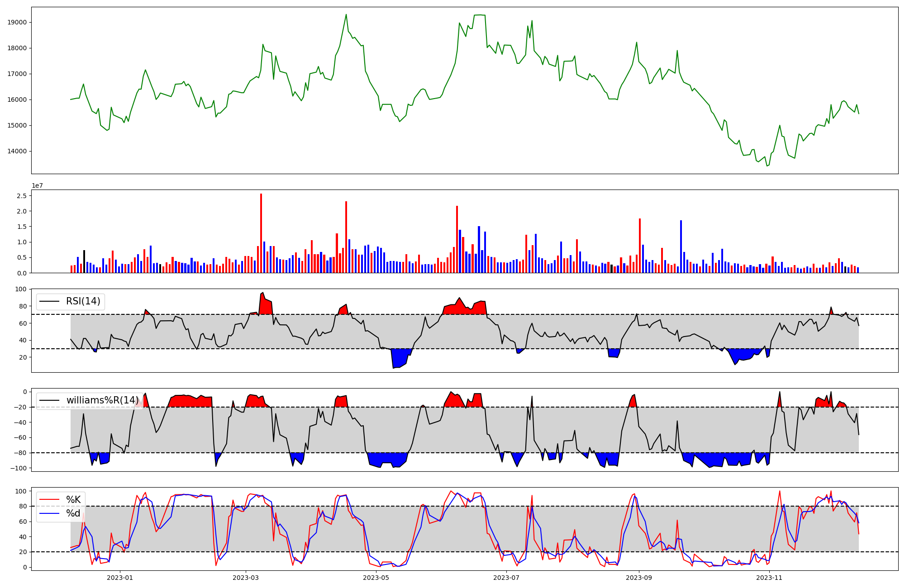Viewport: 905px width, 588px height.
Task: Click the red %K legend line sample
Action: click(x=50, y=500)
